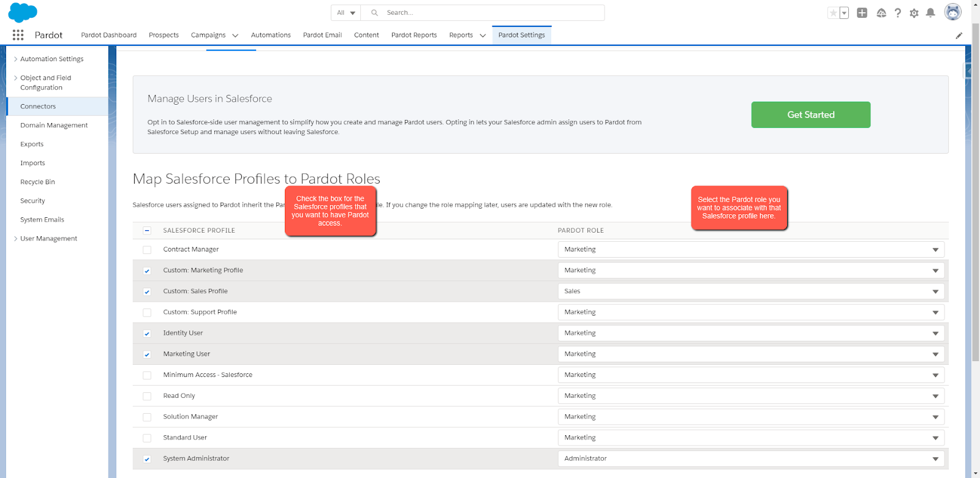The width and height of the screenshot is (980, 478).
Task: Uncheck Custom: Marketing Profile checkbox
Action: point(147,271)
